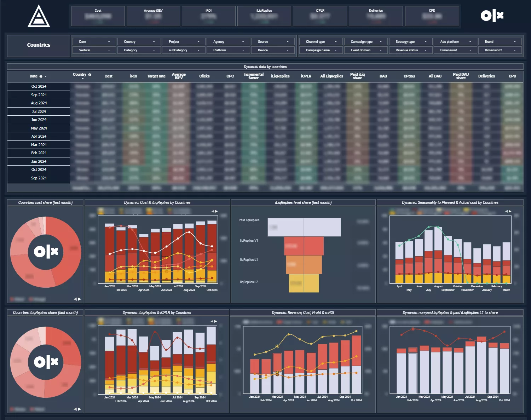Sort table by the Target rate column
531x420 pixels.
[156, 76]
